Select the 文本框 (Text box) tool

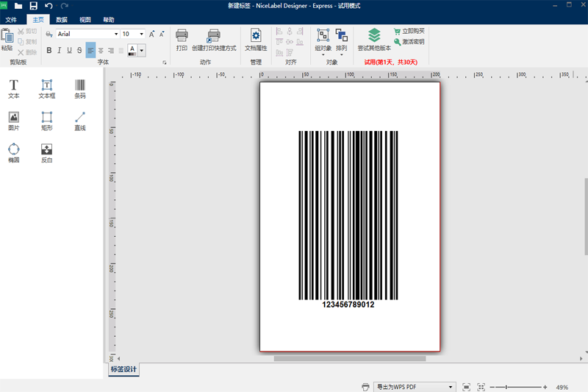coord(46,89)
